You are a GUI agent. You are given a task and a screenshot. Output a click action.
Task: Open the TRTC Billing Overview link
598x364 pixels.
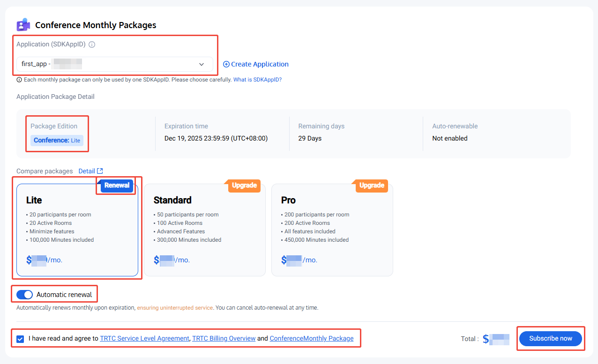[x=224, y=338]
